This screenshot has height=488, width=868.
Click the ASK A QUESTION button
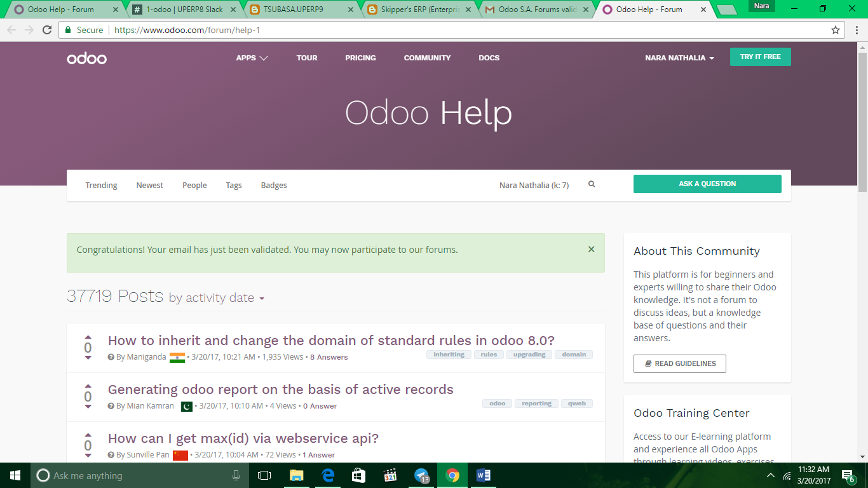tap(707, 184)
